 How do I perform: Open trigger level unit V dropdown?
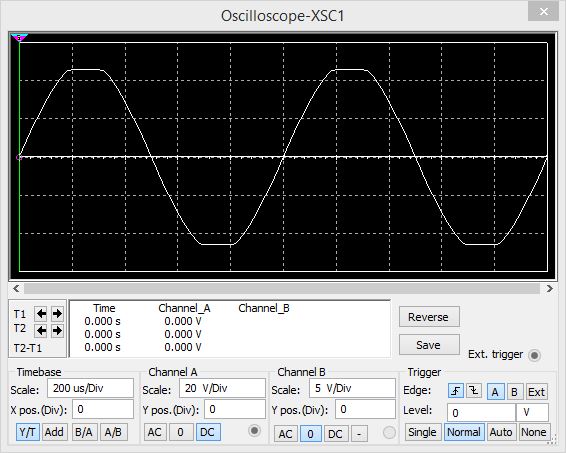(532, 412)
